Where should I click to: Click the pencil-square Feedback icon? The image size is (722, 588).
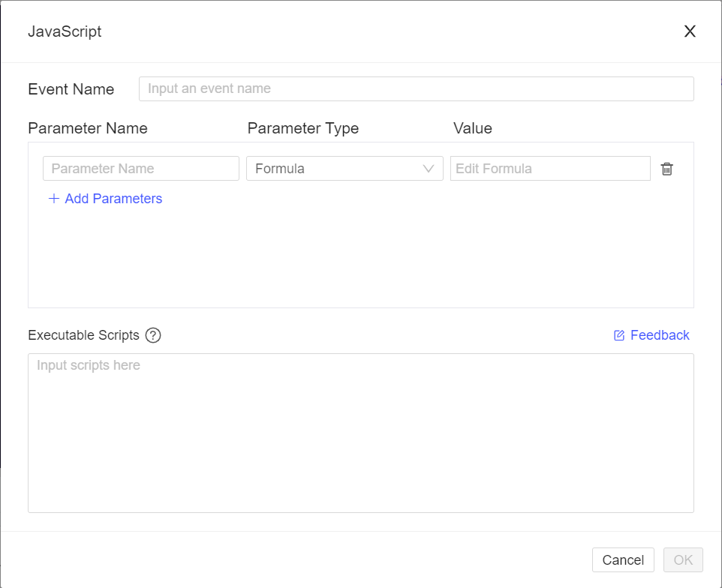click(x=618, y=334)
